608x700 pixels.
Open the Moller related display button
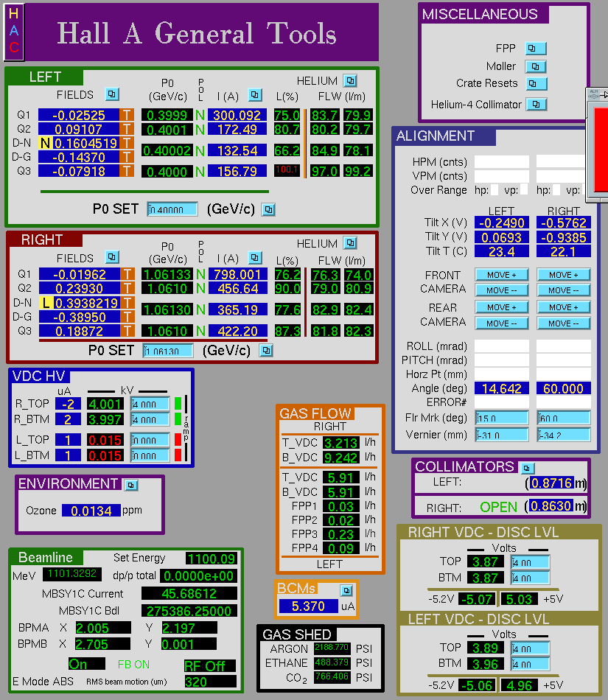point(536,66)
